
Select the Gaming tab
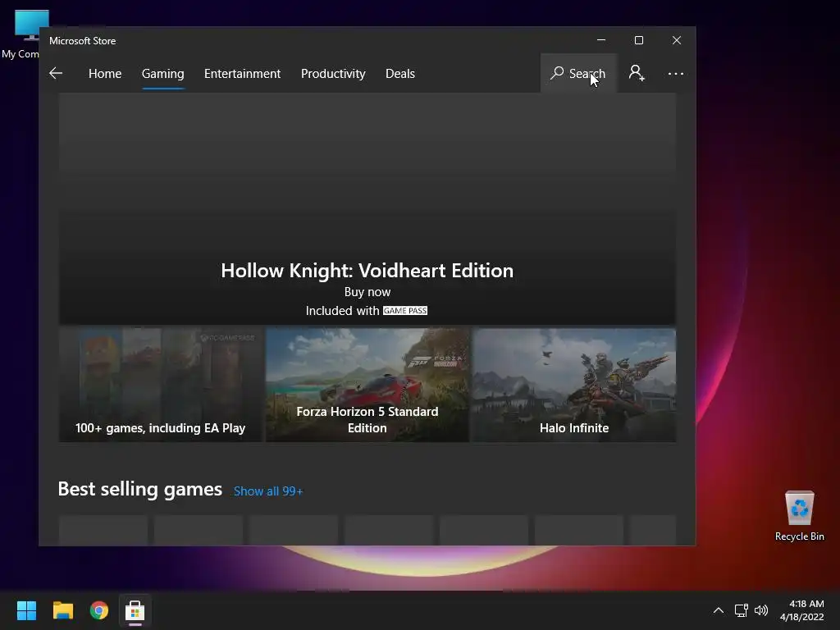[x=163, y=73]
